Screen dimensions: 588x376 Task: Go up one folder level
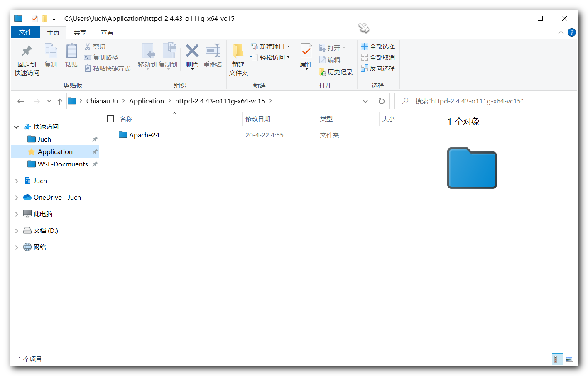pos(60,101)
